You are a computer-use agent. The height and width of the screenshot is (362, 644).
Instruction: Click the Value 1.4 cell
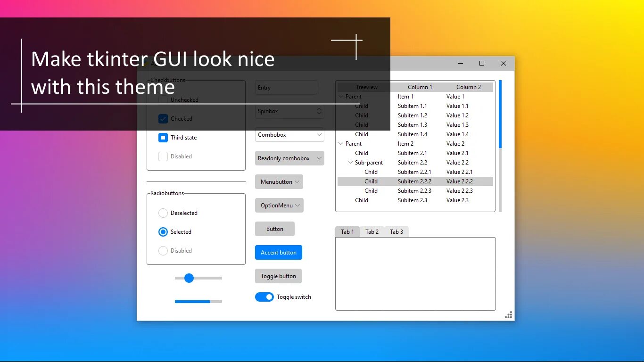point(457,134)
